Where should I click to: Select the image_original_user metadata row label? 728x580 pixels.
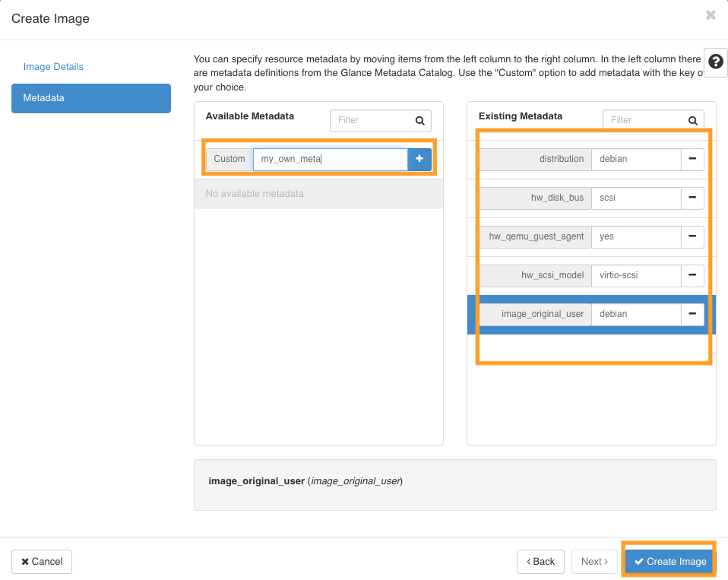tap(535, 314)
